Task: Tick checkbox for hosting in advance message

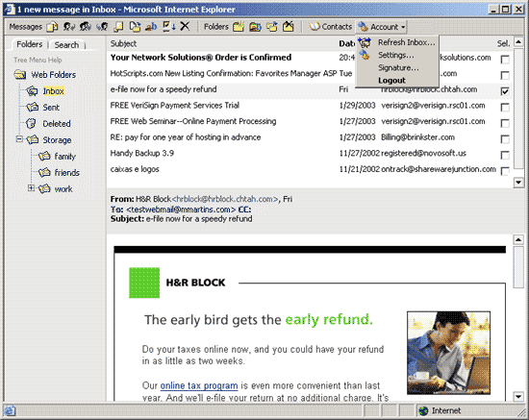Action: click(505, 138)
